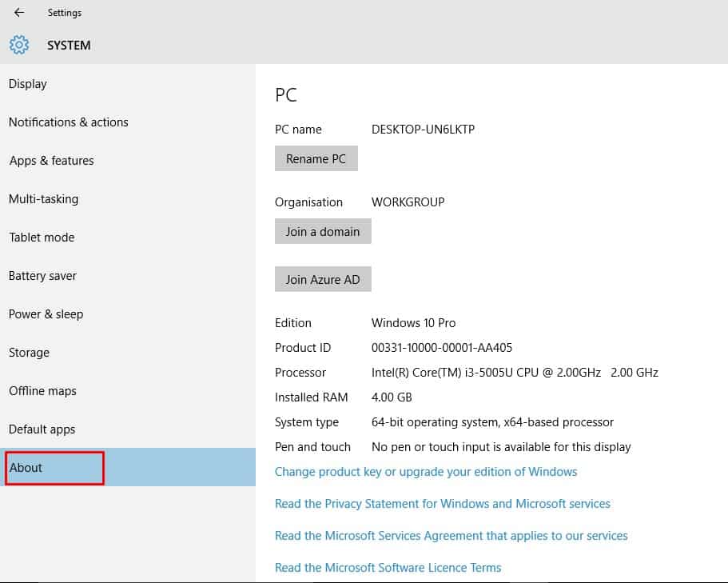Click the back arrow icon
Viewport: 728px width, 583px height.
click(19, 13)
